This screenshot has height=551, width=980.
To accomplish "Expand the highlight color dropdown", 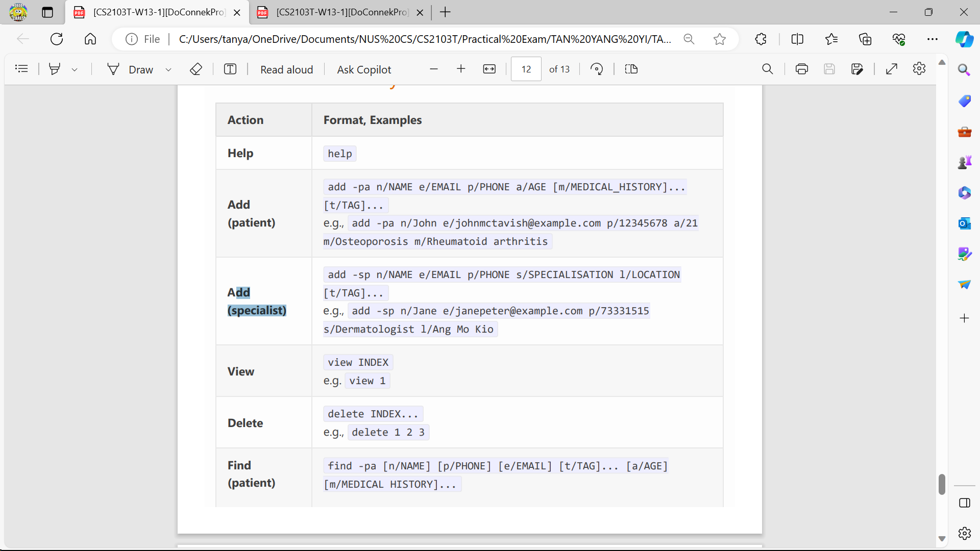I will (x=75, y=69).
